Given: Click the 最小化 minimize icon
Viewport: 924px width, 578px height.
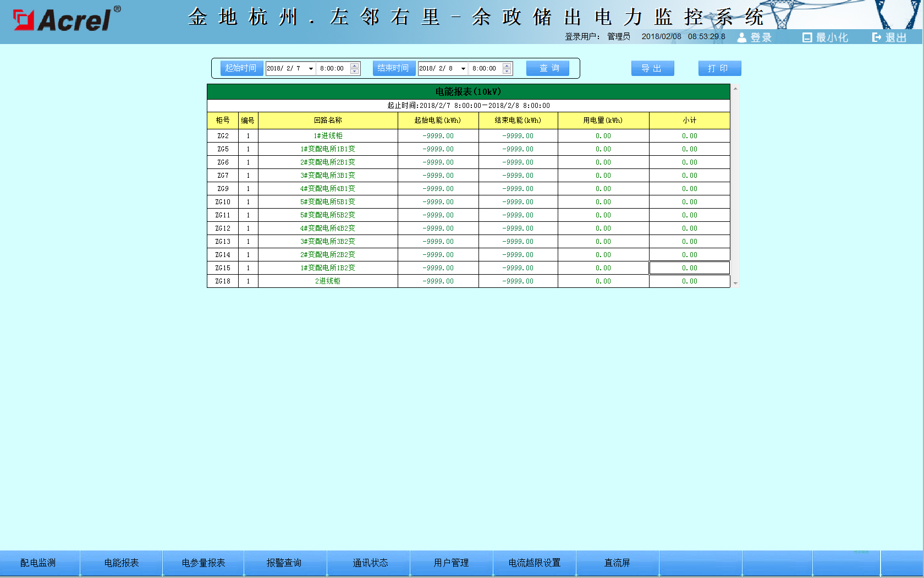Looking at the screenshot, I should [807, 37].
